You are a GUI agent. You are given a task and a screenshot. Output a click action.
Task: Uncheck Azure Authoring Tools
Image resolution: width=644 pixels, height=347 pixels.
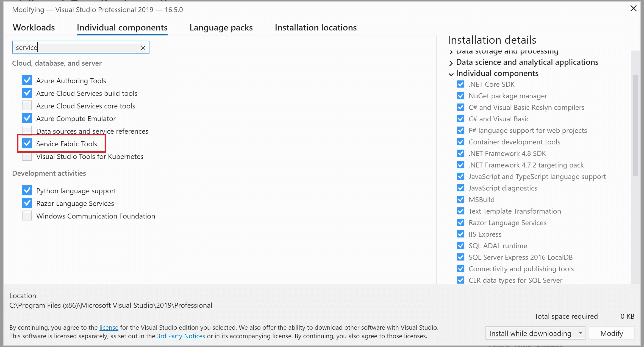27,80
